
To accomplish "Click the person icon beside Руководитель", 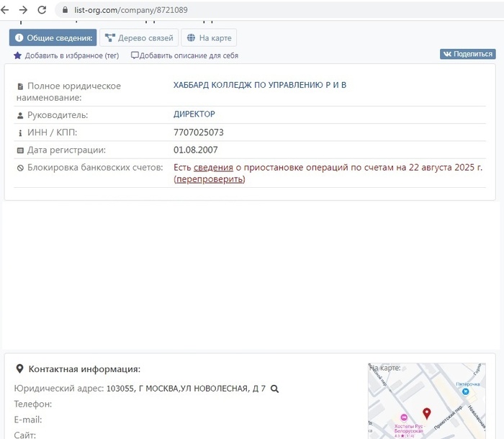I will (20, 115).
